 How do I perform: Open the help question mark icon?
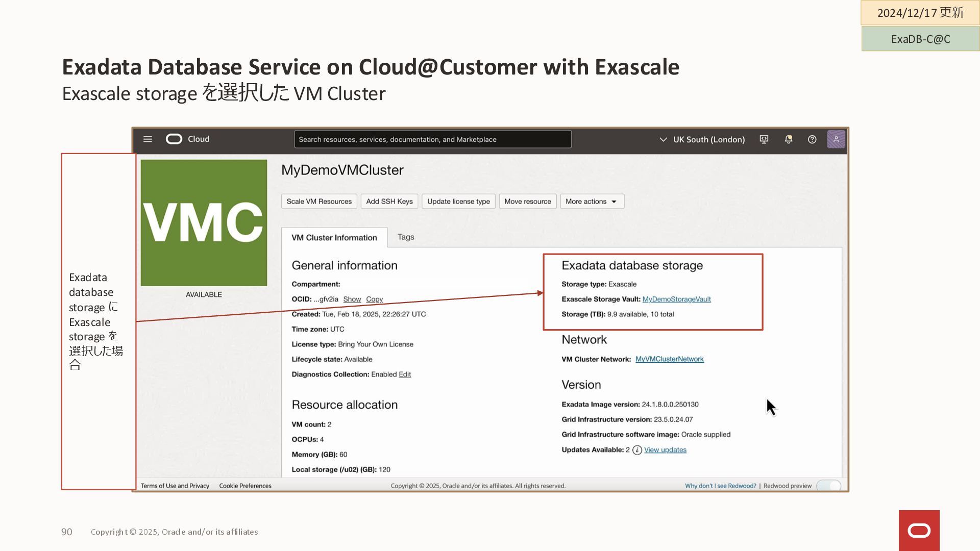812,139
